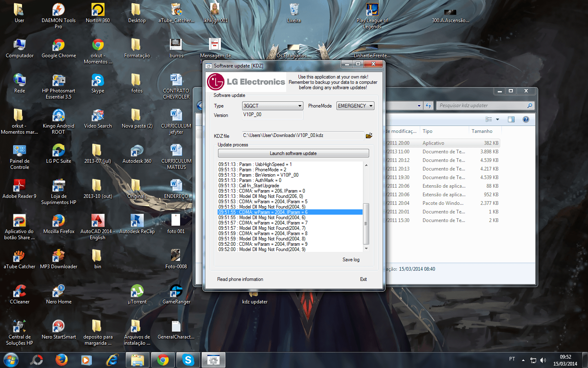Click the KDZ file path field
The height and width of the screenshot is (368, 588).
pyautogui.click(x=303, y=136)
